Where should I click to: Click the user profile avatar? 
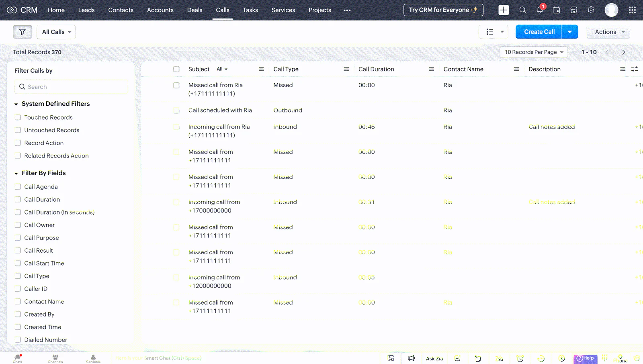coord(612,10)
